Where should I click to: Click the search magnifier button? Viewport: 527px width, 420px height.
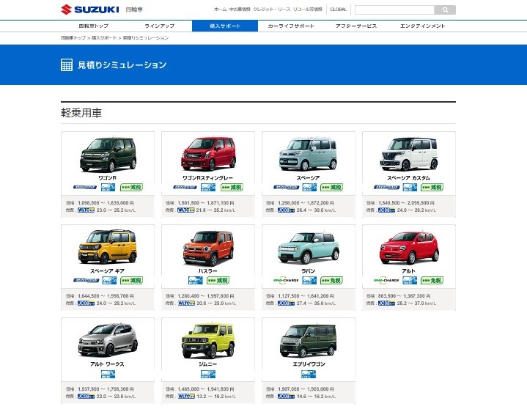point(445,10)
